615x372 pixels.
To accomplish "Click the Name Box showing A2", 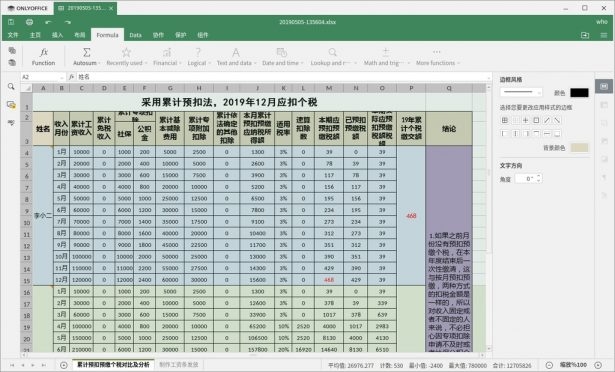I will click(x=43, y=77).
